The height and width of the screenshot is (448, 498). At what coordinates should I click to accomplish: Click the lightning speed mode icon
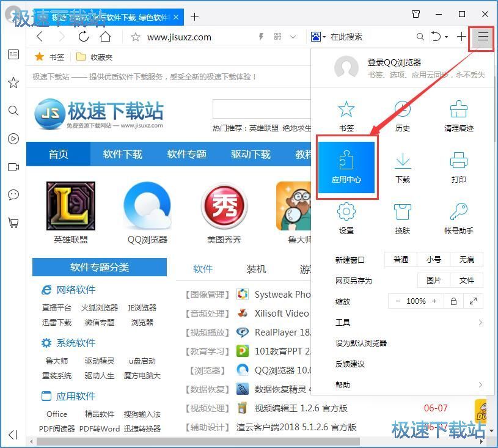tap(261, 37)
